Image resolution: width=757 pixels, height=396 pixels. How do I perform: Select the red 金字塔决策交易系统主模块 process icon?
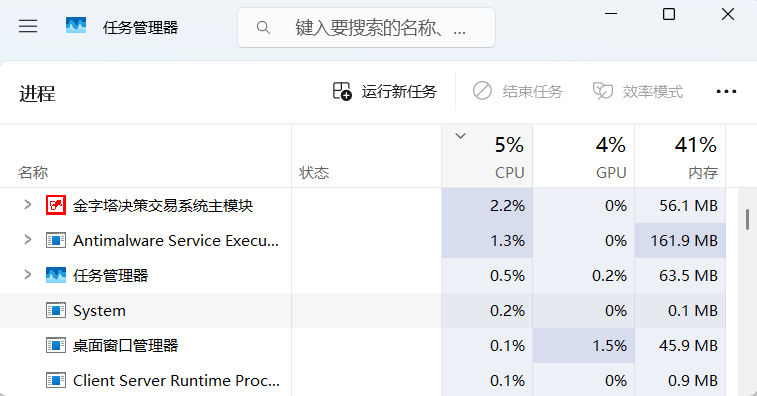pos(56,205)
